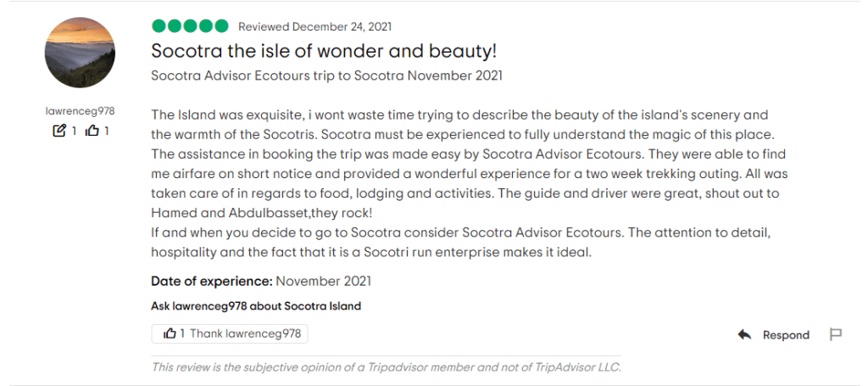This screenshot has width=868, height=386.
Task: Click the pencil contributions icon under username
Action: [x=59, y=131]
